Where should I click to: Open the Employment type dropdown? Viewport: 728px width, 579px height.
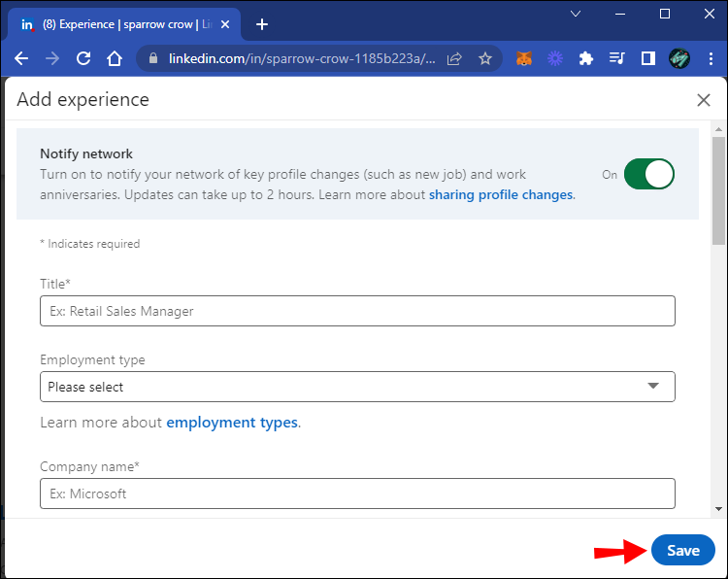coord(357,387)
